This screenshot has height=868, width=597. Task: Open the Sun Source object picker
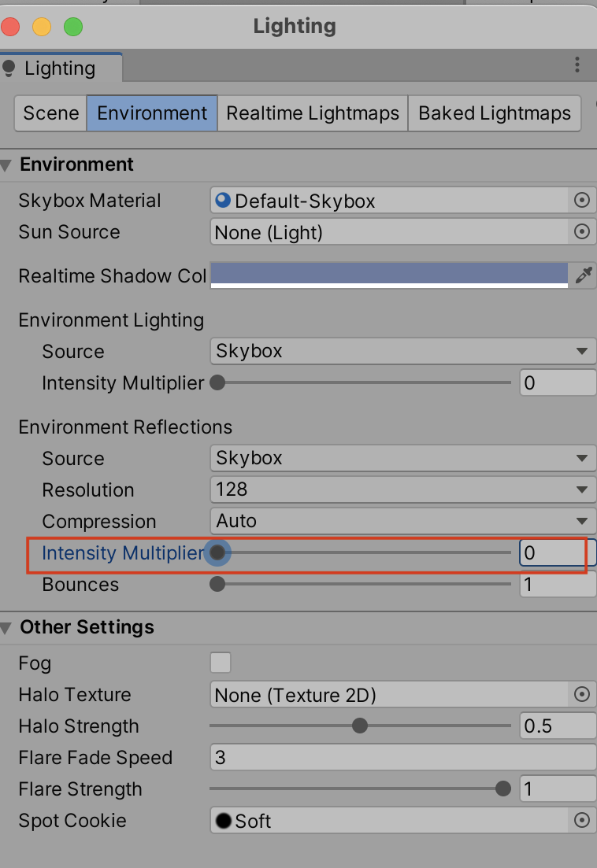tap(582, 232)
